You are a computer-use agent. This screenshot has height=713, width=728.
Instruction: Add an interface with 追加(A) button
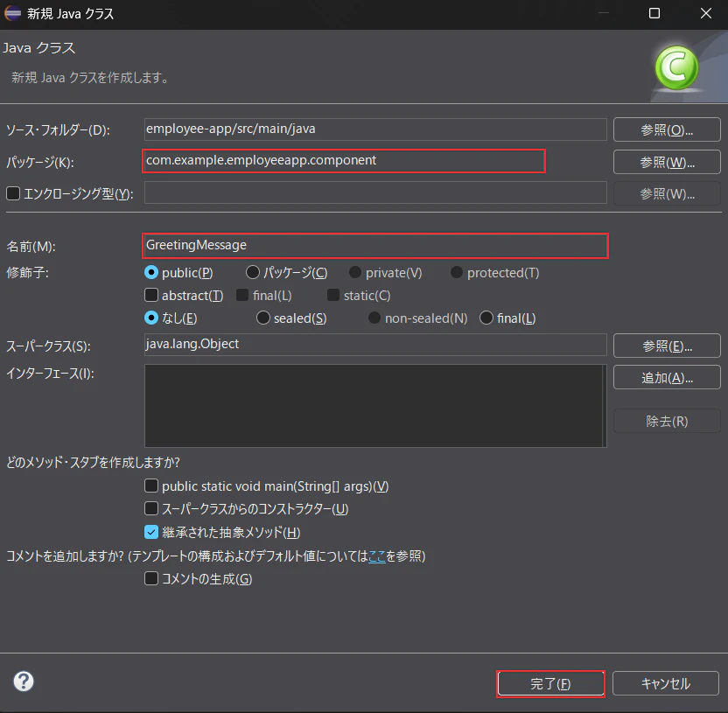(x=667, y=377)
